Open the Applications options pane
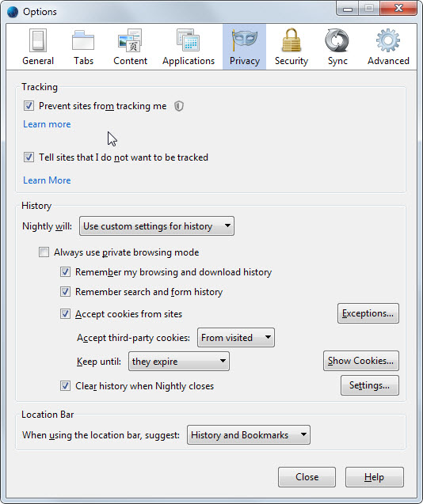The width and height of the screenshot is (423, 504). tap(189, 47)
